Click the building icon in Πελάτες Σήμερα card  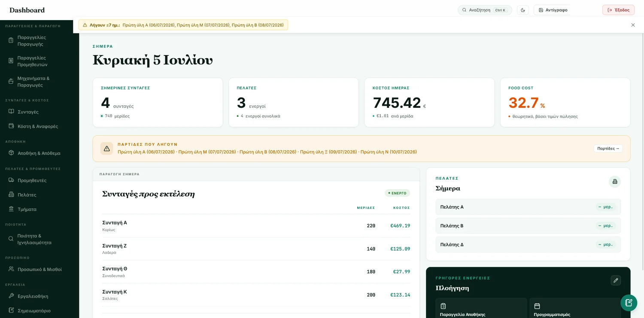615,181
